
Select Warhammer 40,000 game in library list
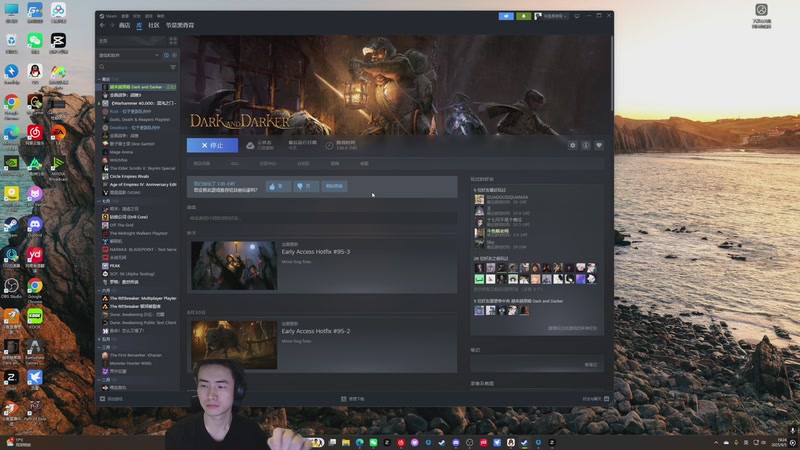pyautogui.click(x=138, y=103)
